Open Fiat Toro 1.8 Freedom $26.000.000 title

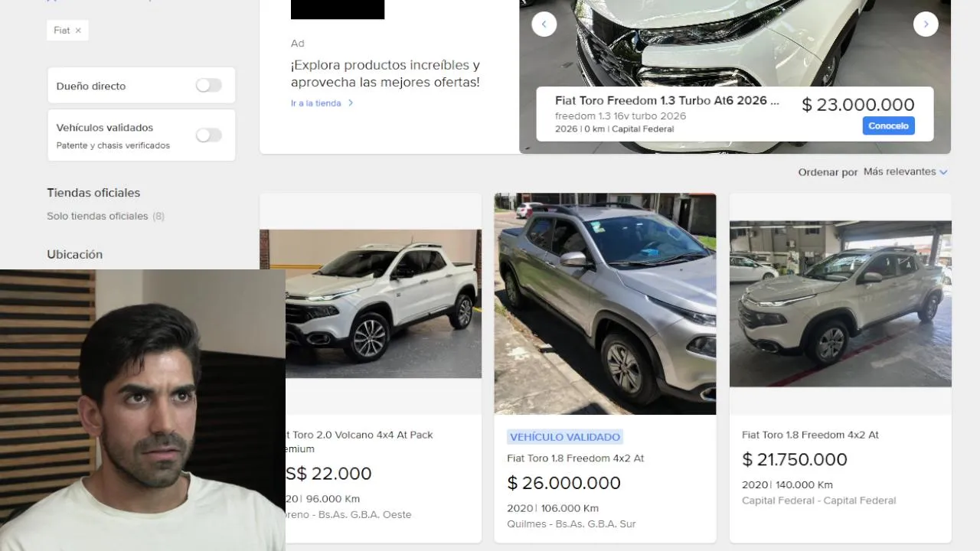coord(576,458)
